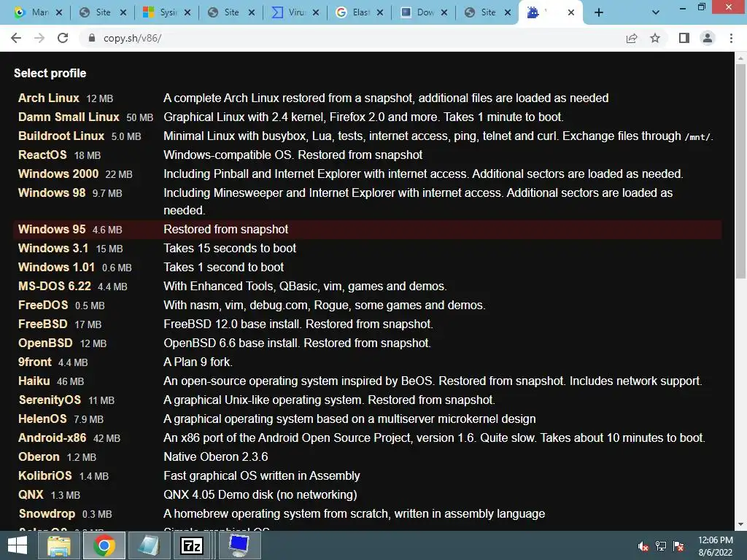Select the MS-DOS 6.22 profile
The image size is (747, 560).
pyautogui.click(x=54, y=286)
